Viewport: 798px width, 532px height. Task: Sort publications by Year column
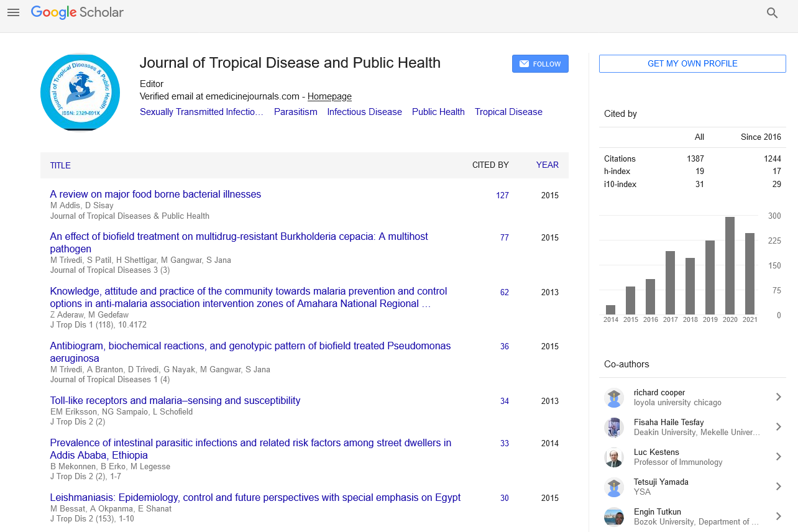pyautogui.click(x=547, y=165)
